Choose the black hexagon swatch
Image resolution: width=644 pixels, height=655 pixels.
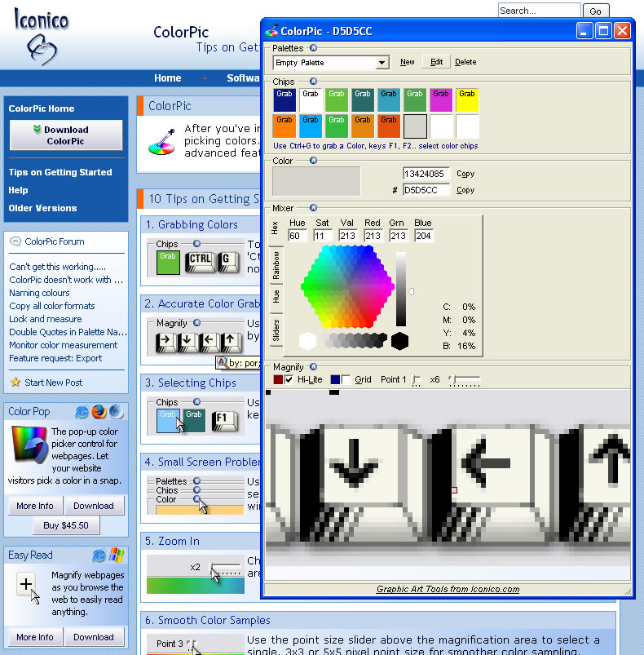coord(399,341)
